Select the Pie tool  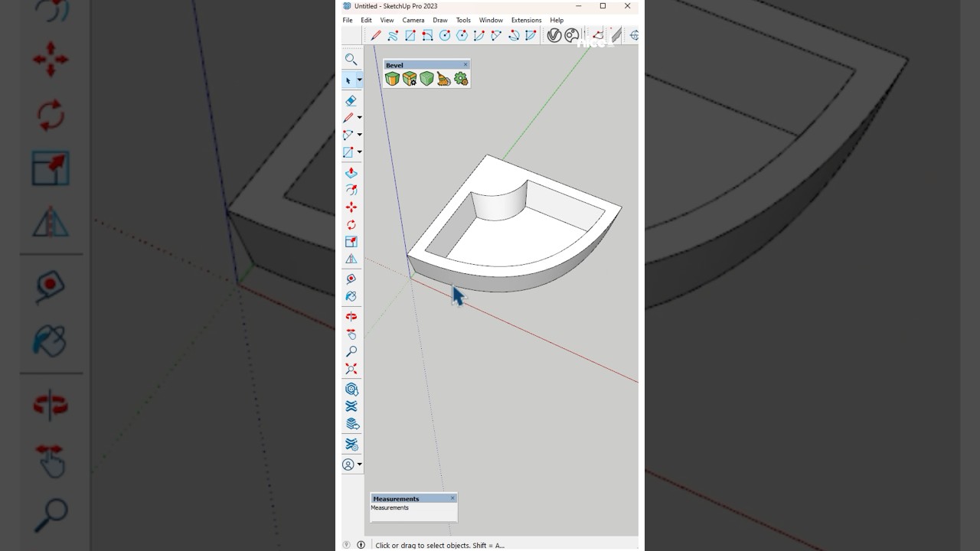(x=531, y=35)
